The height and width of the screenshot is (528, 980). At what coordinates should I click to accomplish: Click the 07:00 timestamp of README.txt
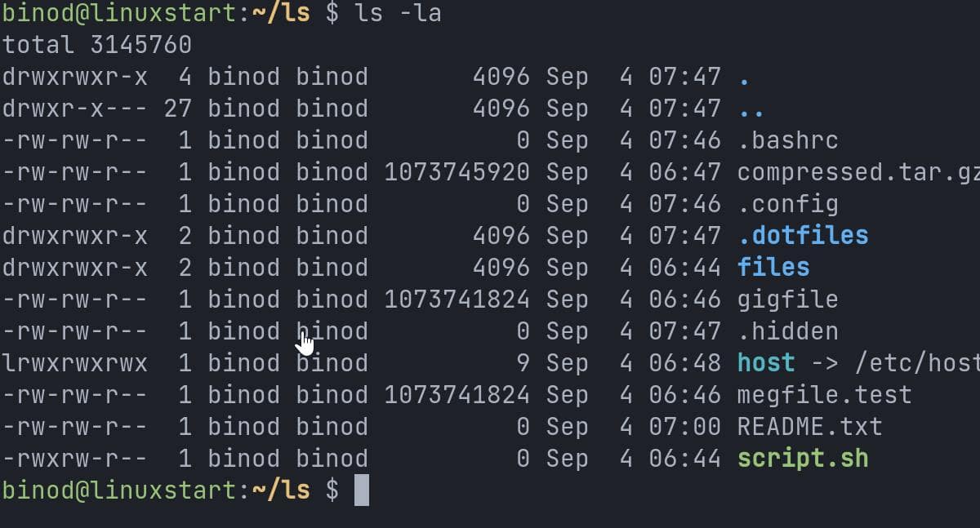pos(684,427)
